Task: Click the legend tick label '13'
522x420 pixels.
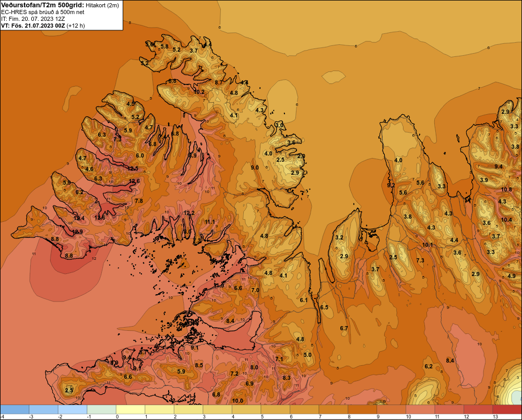Action: coord(495,417)
